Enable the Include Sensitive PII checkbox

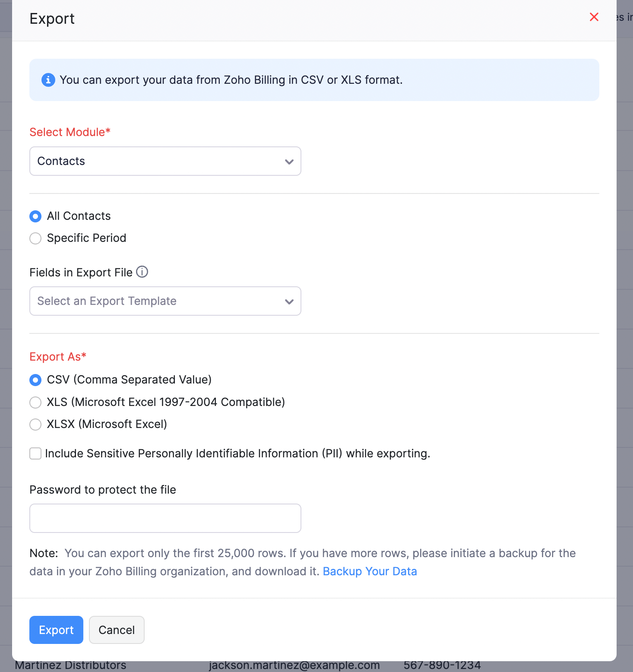35,453
